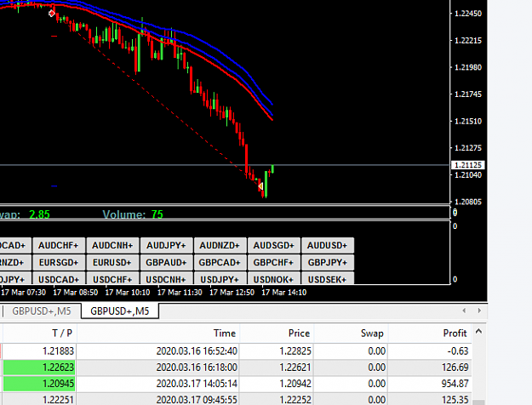This screenshot has height=405, width=532.
Task: Click the trade exit arrow marker near 1.20945
Action: [x=260, y=186]
